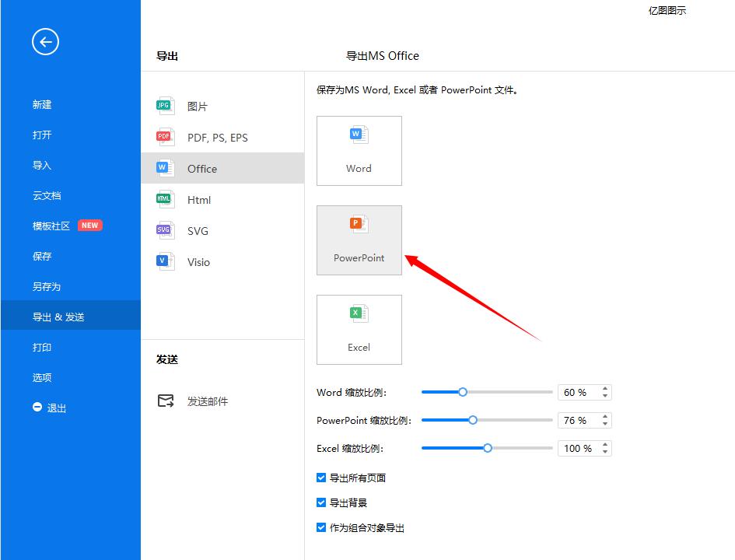Toggle the 导出所有页面 checkbox
Screen dimensions: 735x560
pos(321,478)
